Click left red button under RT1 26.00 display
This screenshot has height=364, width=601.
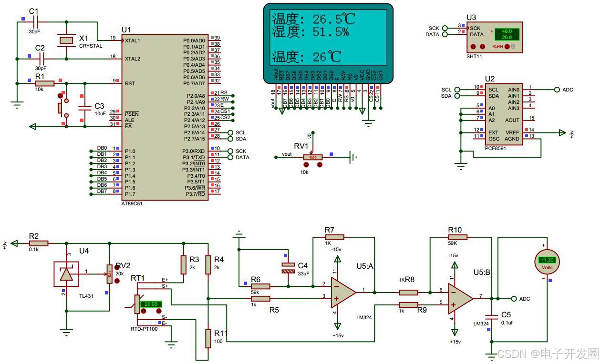(x=143, y=312)
